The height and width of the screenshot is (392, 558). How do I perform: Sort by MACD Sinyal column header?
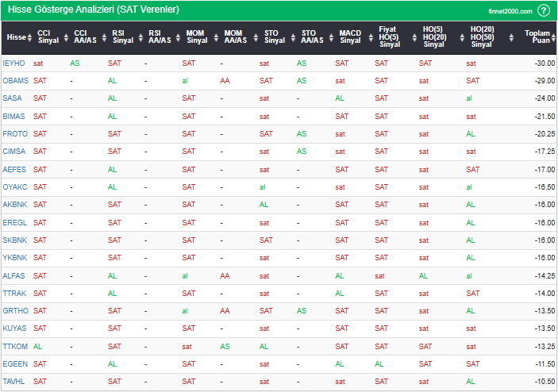[x=349, y=37]
